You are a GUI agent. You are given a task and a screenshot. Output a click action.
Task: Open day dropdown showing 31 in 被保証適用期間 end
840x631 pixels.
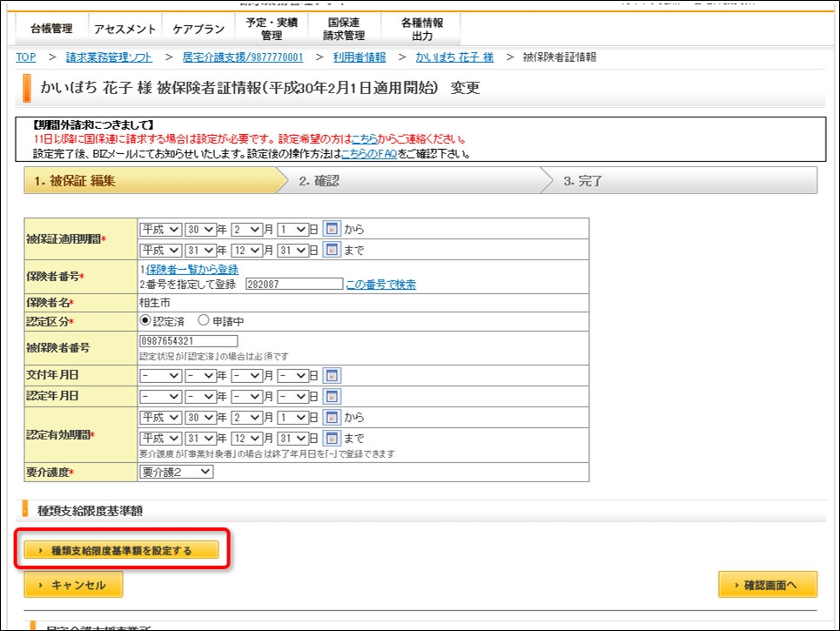[293, 250]
